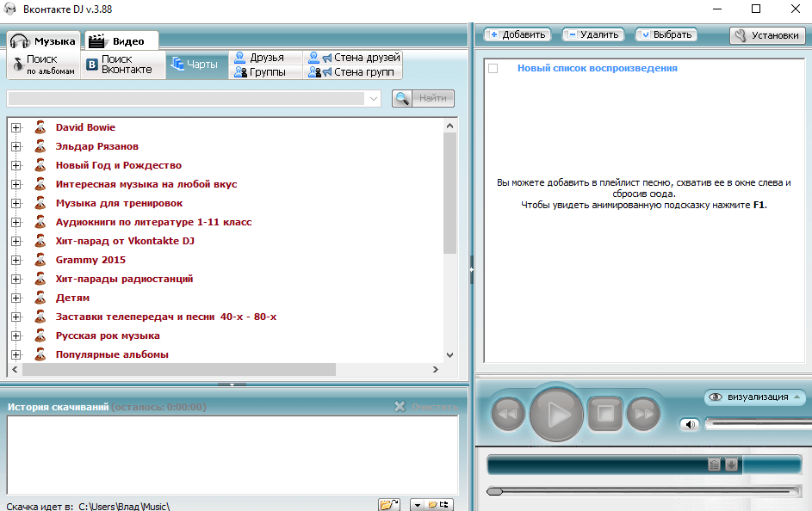The image size is (812, 511).
Task: Expand Хит-парад от Vkontakte DJ
Action: click(16, 241)
